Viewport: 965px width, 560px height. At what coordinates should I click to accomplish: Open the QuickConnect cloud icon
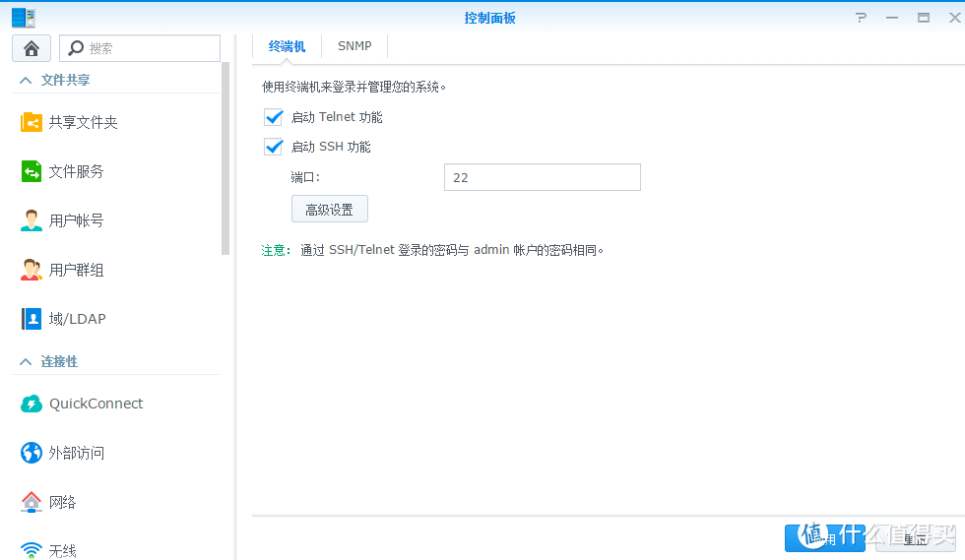32,404
